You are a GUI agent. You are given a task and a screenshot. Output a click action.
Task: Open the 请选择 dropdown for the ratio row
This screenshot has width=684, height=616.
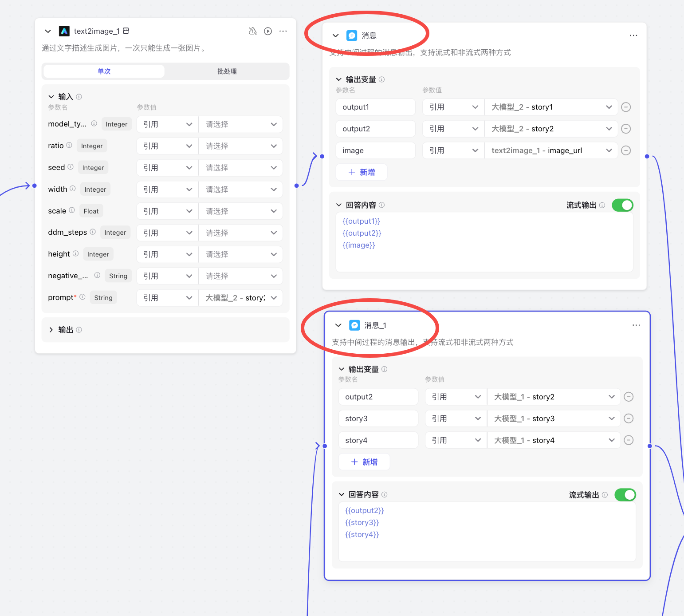click(241, 146)
